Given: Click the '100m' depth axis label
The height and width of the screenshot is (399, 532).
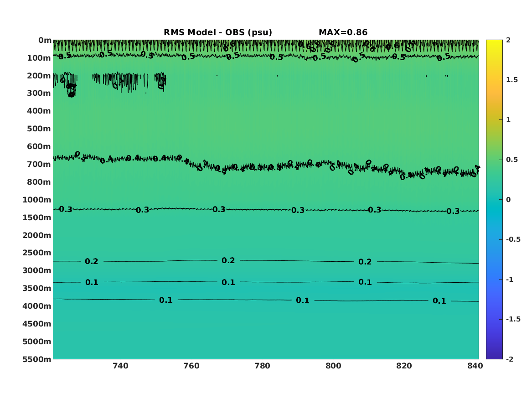Looking at the screenshot, I should point(39,58).
